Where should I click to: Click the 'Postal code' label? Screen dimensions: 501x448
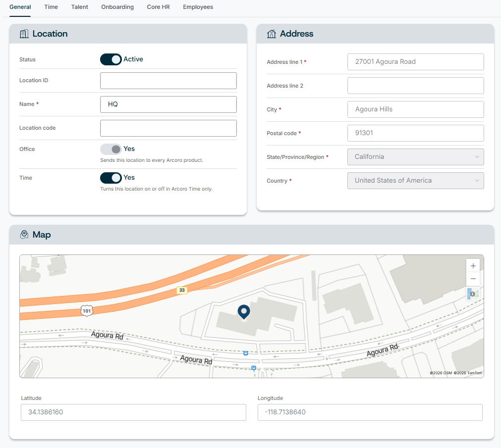click(281, 133)
